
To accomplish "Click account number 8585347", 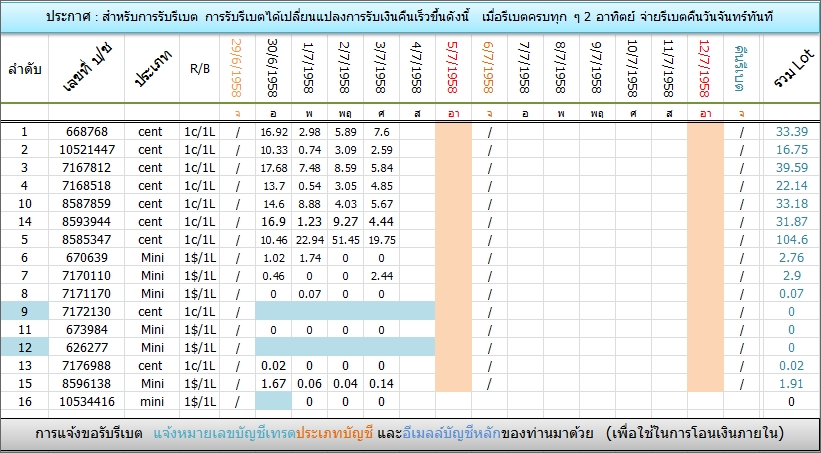I will pyautogui.click(x=87, y=240).
